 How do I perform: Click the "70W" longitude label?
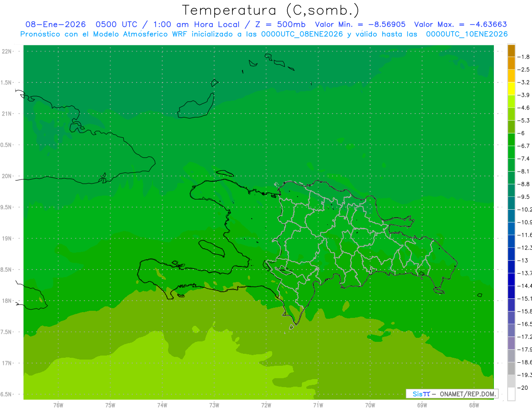tap(370, 405)
